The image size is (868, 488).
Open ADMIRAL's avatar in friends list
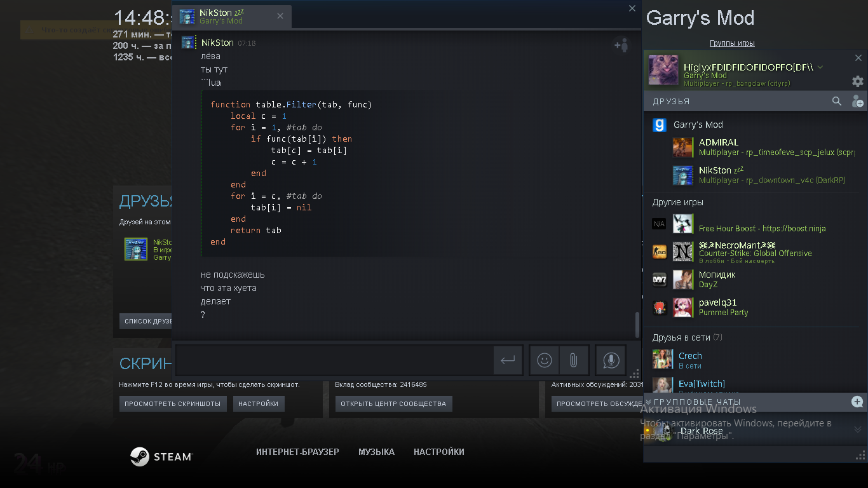683,147
